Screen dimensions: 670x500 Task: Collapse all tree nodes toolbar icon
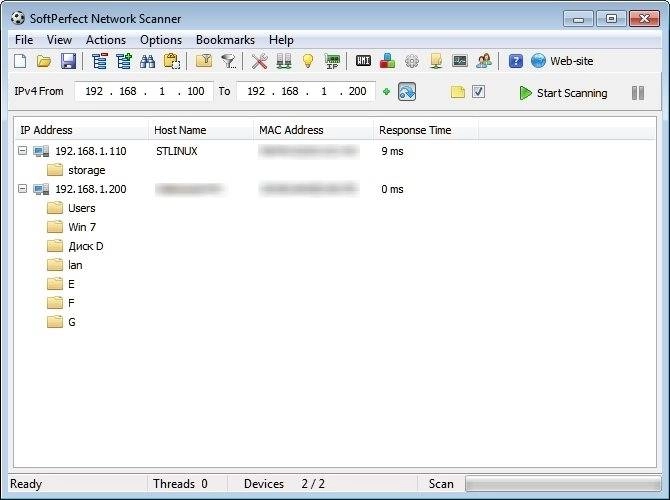pos(100,61)
